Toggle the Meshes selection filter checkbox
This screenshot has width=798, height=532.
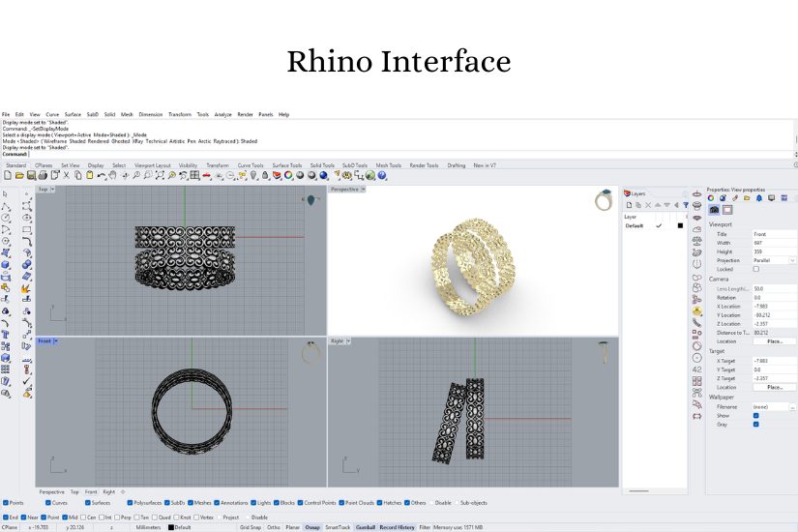pyautogui.click(x=191, y=502)
